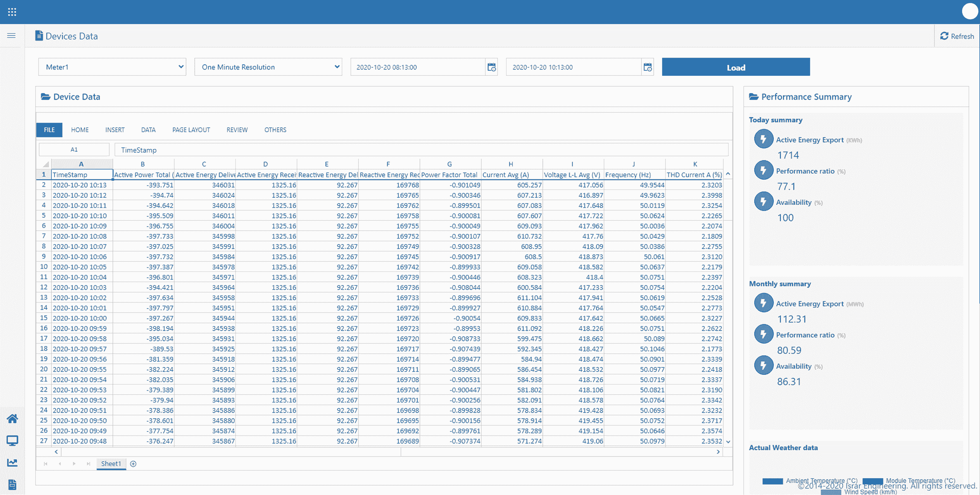Select the Sheet1 tab

111,463
